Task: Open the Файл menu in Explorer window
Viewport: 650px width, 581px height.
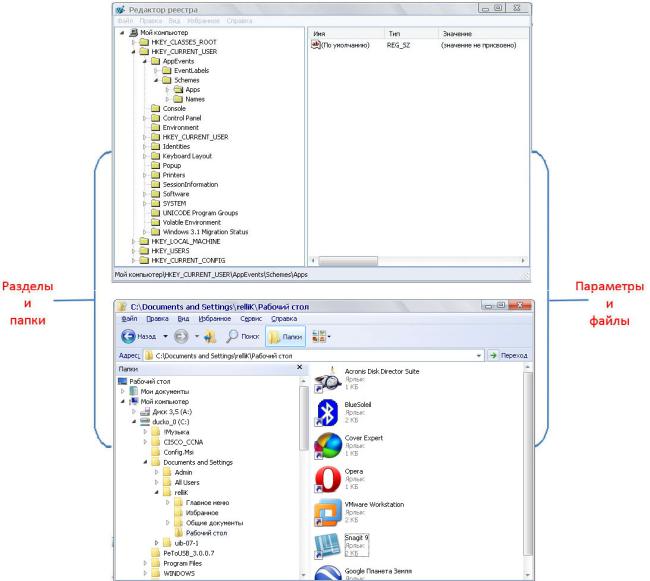Action: [x=129, y=319]
